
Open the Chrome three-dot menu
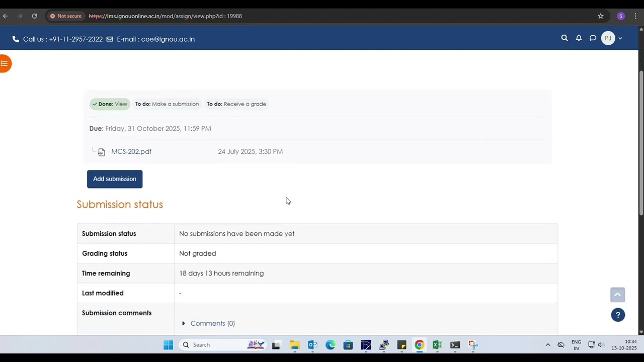(x=636, y=16)
